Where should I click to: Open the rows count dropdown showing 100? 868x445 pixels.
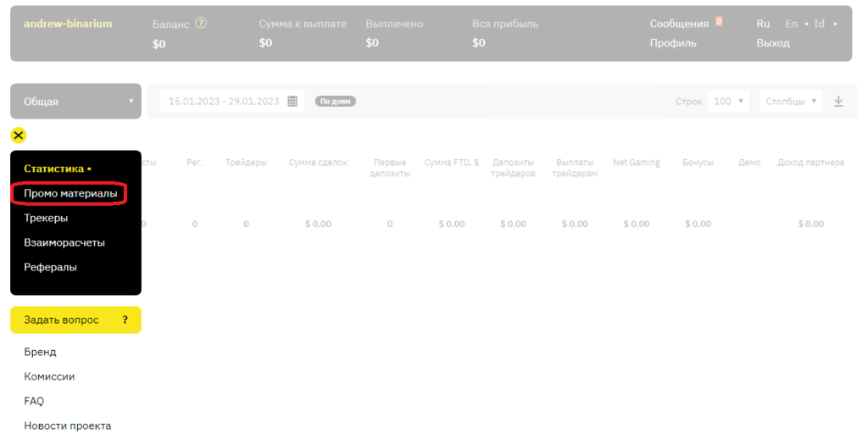(729, 101)
